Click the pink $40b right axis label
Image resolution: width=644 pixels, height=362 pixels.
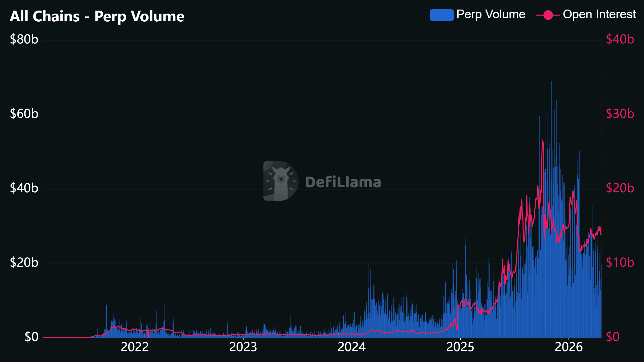coord(620,39)
